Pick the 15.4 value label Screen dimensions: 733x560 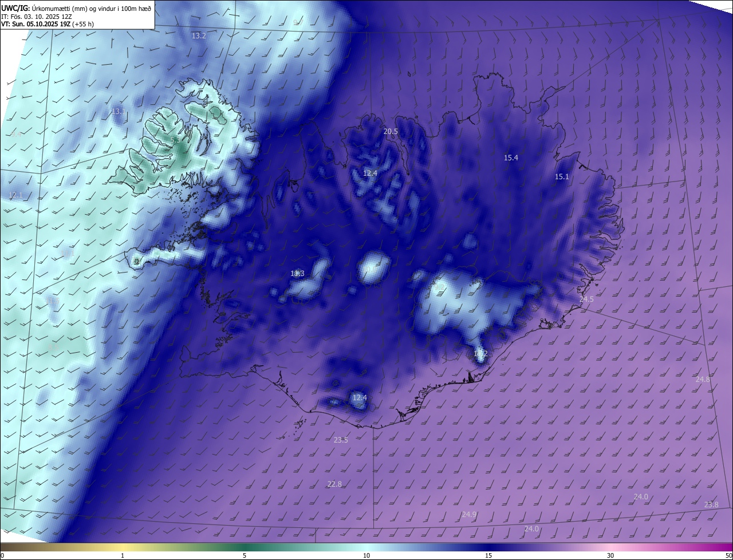pyautogui.click(x=511, y=157)
